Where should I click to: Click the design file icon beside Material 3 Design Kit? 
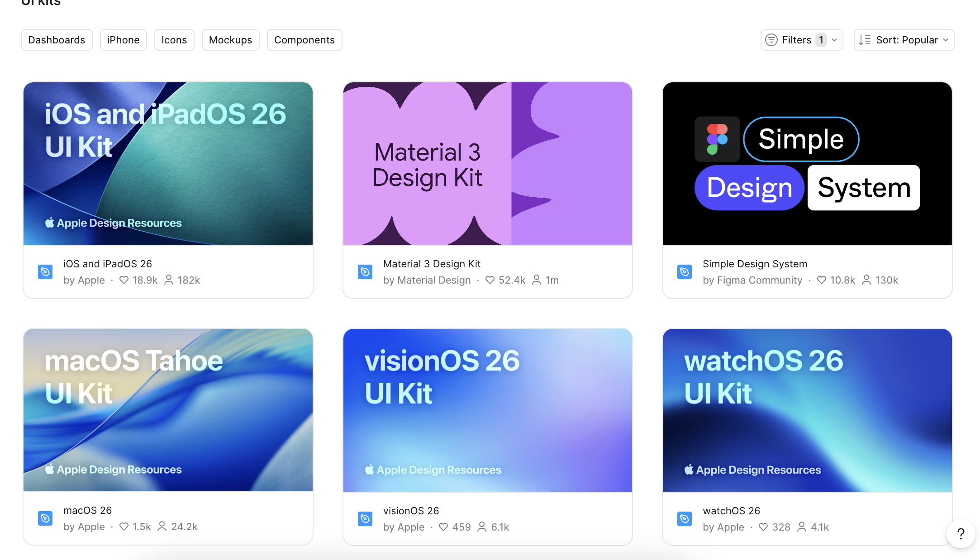[365, 272]
